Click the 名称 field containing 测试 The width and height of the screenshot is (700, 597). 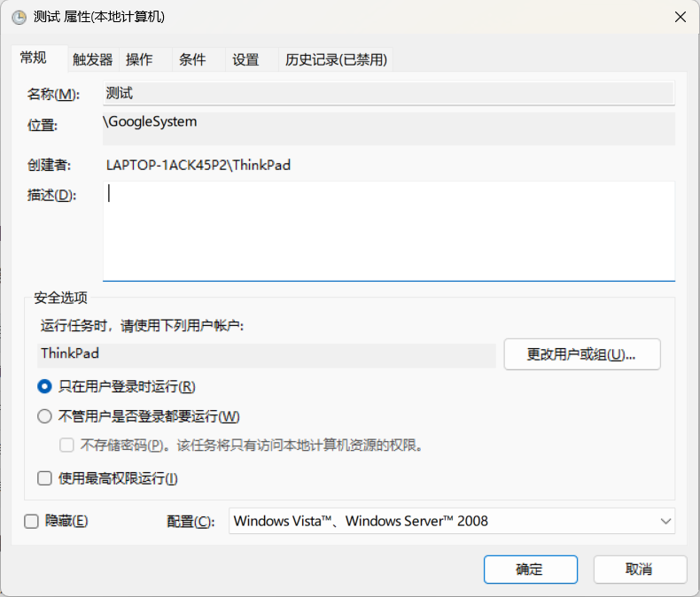click(388, 93)
